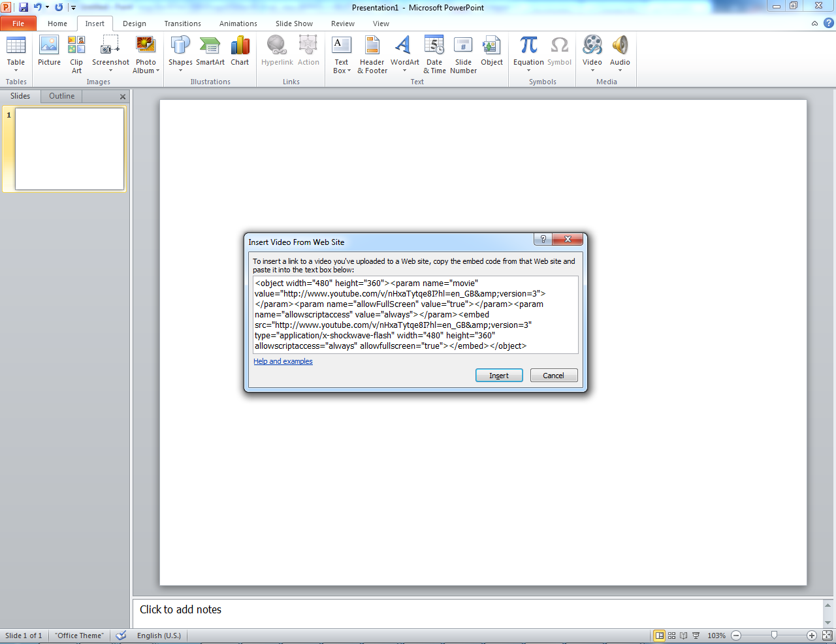Add Header & Footer
836x644 pixels.
tap(372, 54)
